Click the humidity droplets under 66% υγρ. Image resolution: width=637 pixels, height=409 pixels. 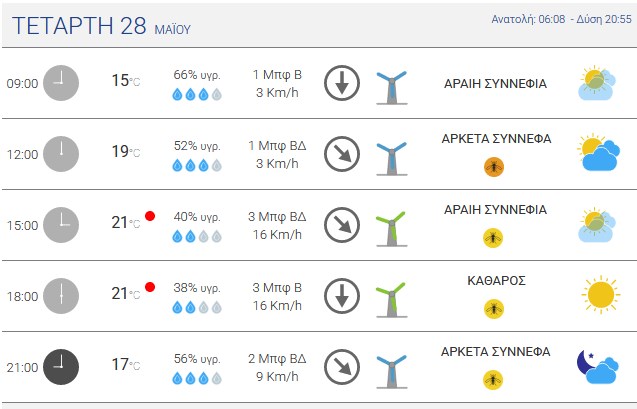point(197,95)
